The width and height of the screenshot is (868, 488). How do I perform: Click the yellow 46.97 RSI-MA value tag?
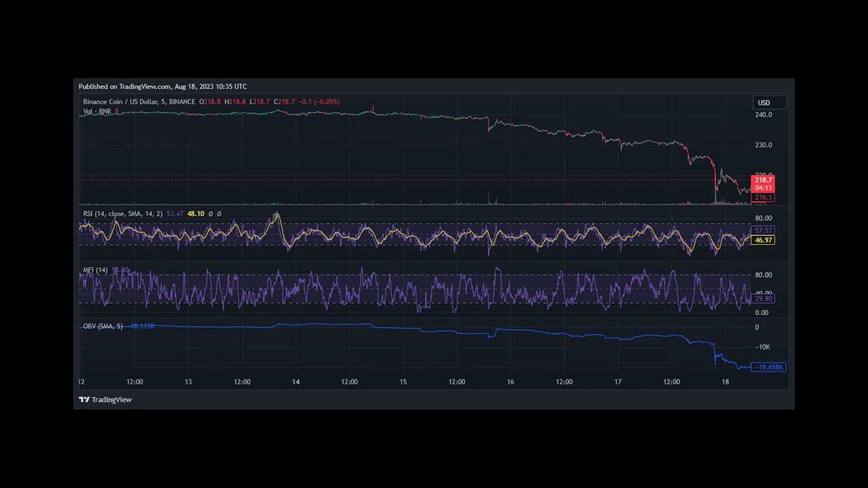point(763,240)
